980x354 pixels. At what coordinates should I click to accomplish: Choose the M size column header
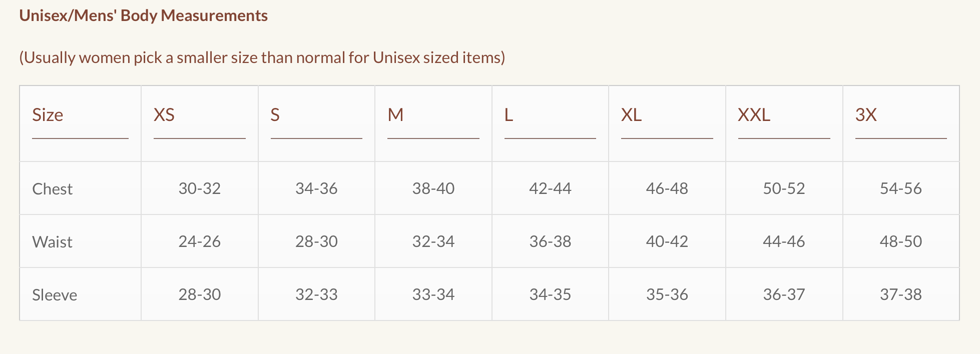point(395,115)
